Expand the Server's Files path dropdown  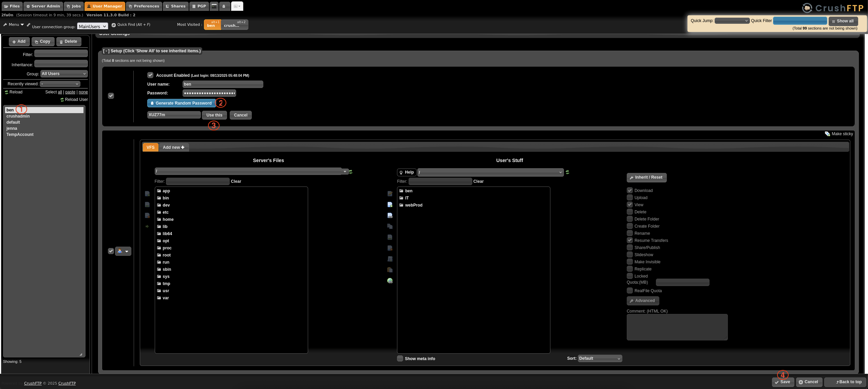click(345, 172)
